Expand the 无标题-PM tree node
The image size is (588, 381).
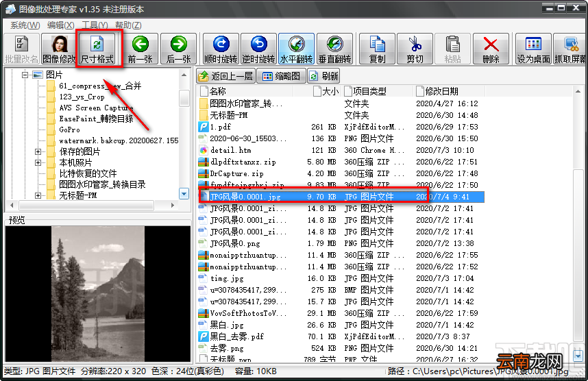[x=38, y=195]
